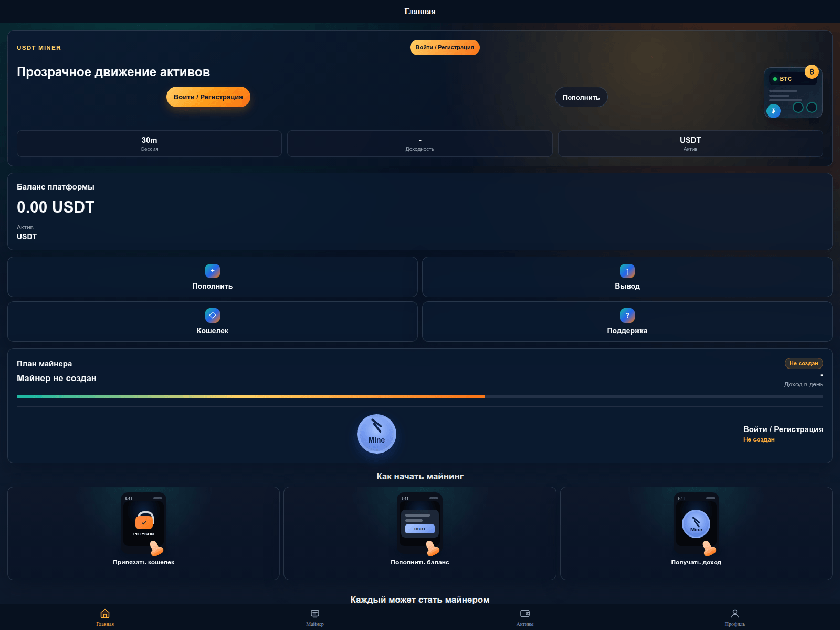The height and width of the screenshot is (630, 840).
Task: Click orange Не создан text under login link
Action: pyautogui.click(x=759, y=439)
